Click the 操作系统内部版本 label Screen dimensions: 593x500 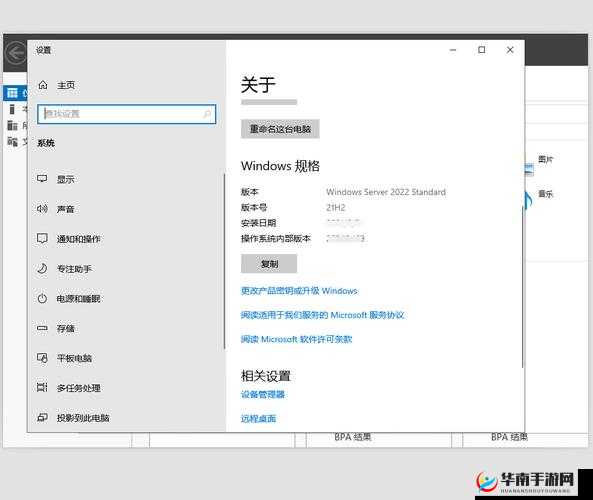[276, 238]
